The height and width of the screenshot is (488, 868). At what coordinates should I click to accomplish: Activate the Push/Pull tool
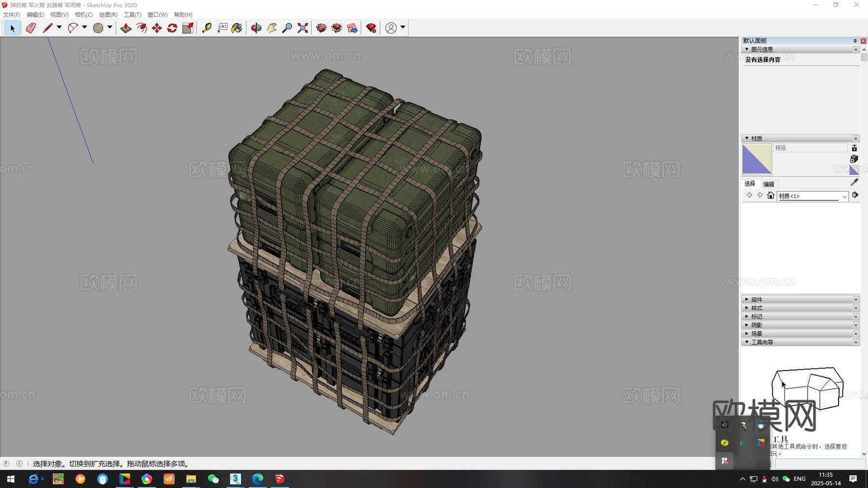click(126, 28)
